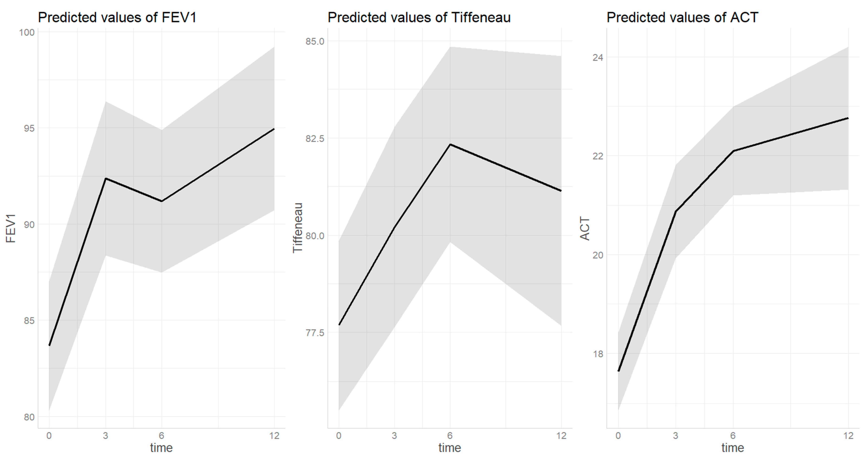Click the 'time' label under ACT plot
The width and height of the screenshot is (868, 464).
733,447
